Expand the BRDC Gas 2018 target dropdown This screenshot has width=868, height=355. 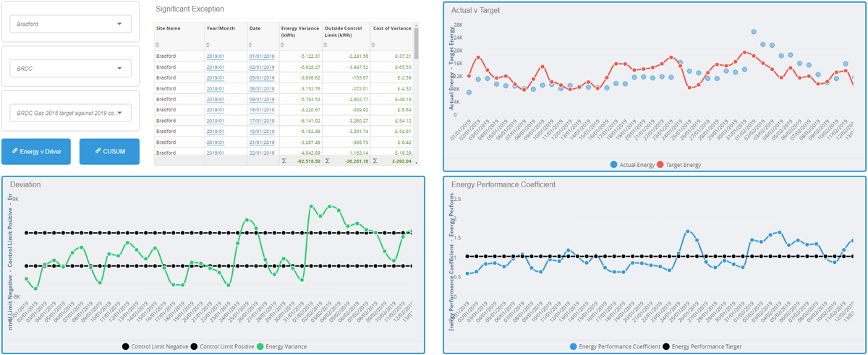coord(70,113)
